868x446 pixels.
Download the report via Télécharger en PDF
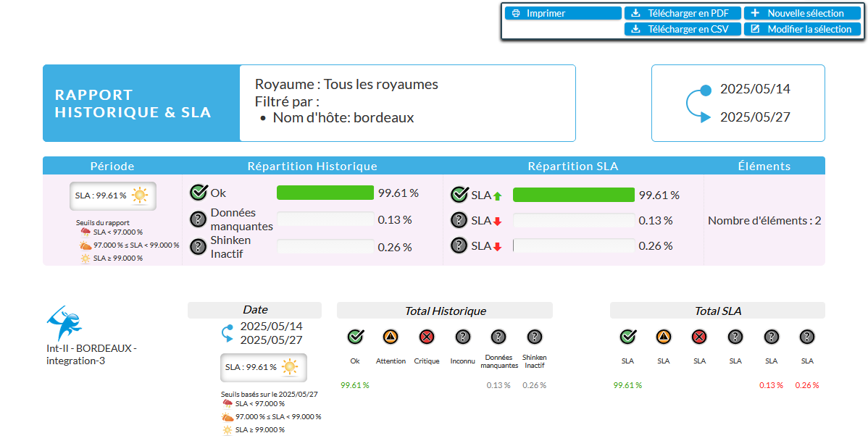point(683,13)
